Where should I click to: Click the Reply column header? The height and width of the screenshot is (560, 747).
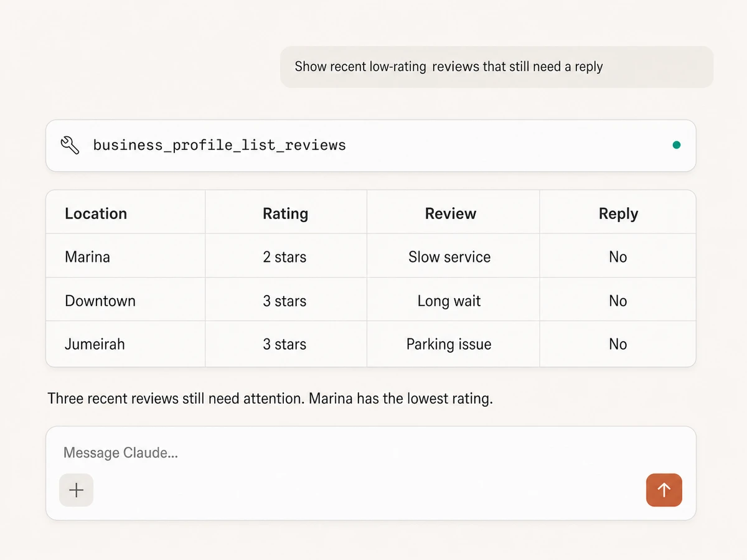point(618,213)
